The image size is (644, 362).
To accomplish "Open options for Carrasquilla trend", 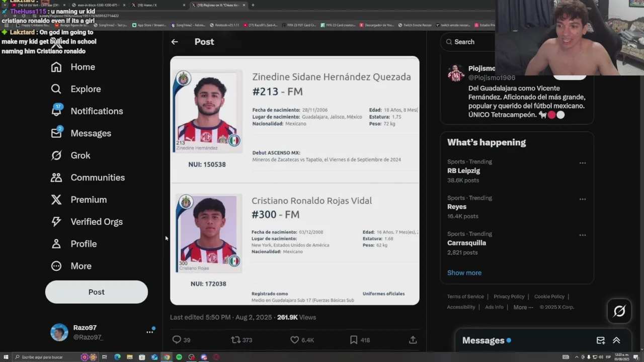I will coord(582,235).
